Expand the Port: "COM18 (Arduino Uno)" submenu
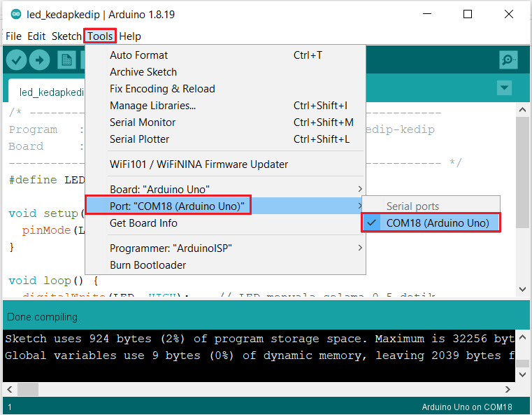 pos(225,206)
